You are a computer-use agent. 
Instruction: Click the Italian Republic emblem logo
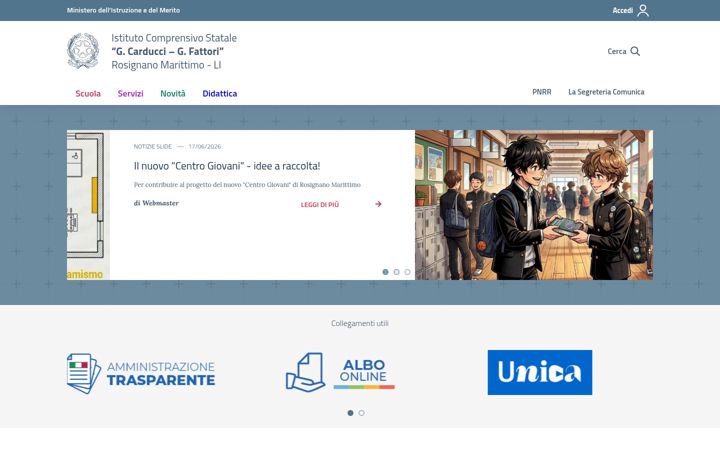point(83,51)
